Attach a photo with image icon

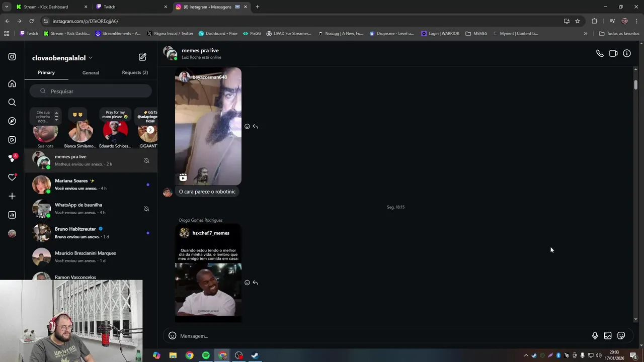608,336
